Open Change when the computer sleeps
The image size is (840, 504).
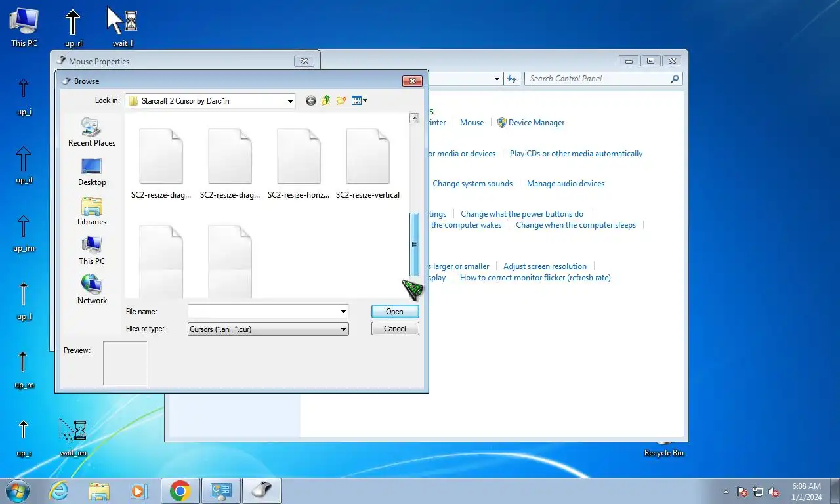(576, 225)
